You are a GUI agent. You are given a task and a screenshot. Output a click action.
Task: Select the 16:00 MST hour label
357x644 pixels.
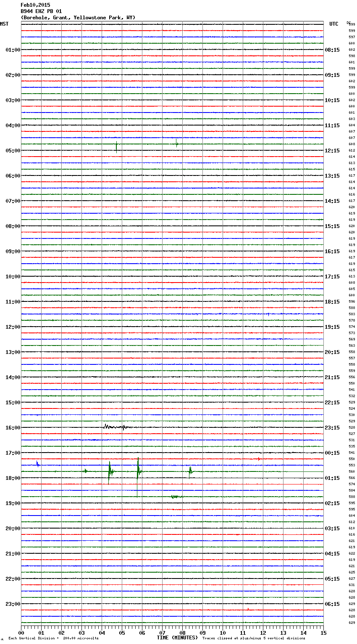[13, 428]
